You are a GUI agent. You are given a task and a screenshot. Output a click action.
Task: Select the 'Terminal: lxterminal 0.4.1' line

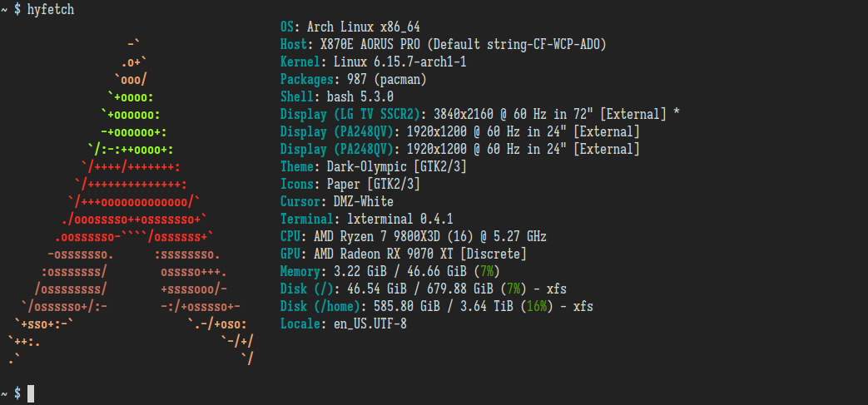366,219
